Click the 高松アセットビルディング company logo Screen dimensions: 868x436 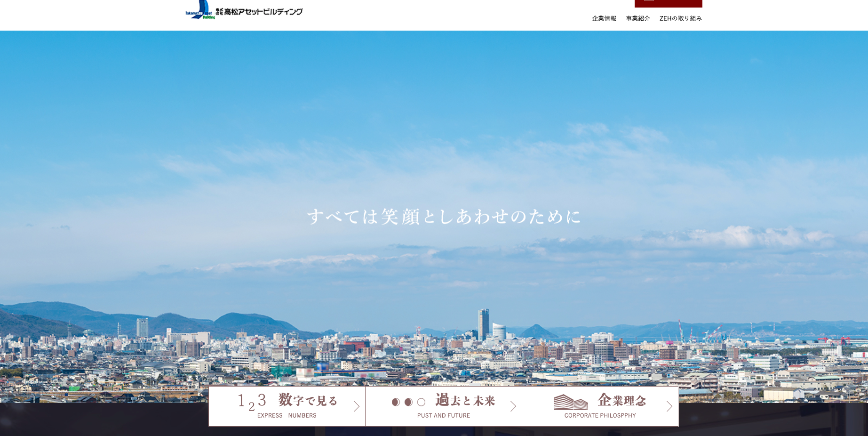tap(244, 10)
